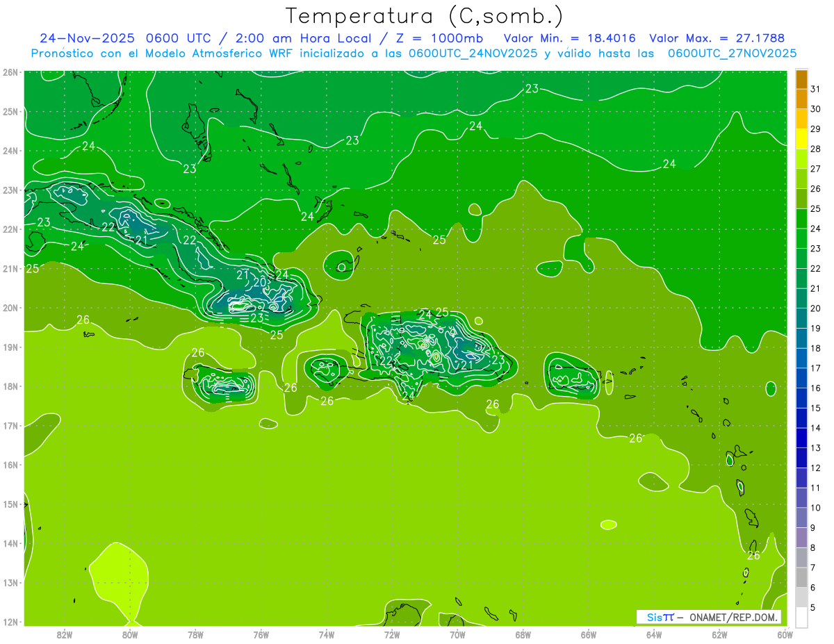The width and height of the screenshot is (834, 644).
Task: Click the '76W' longitude axis label
Action: [x=261, y=635]
